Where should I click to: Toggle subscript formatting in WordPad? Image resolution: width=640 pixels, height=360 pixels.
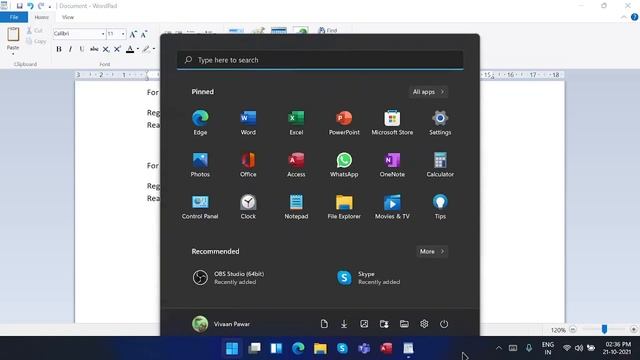(106, 49)
